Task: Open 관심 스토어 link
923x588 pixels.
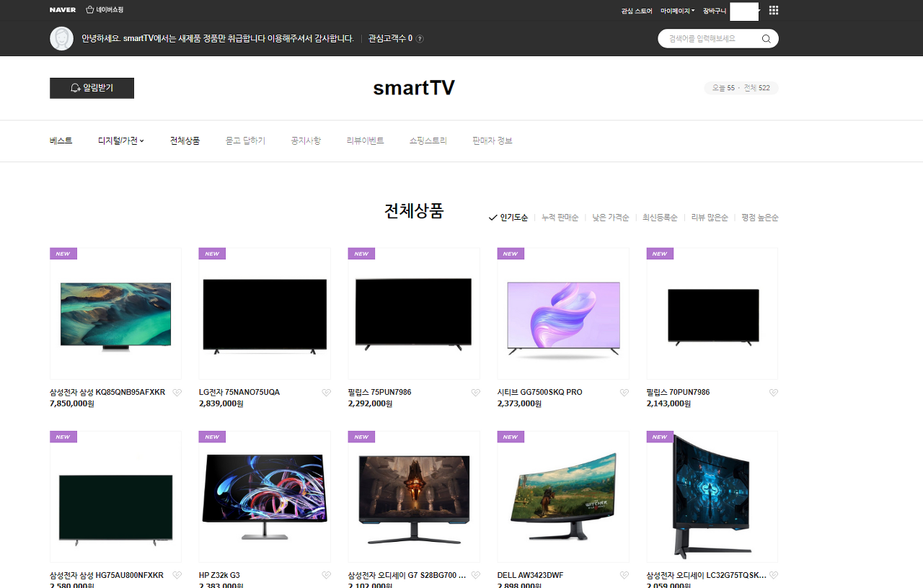Action: click(x=637, y=11)
